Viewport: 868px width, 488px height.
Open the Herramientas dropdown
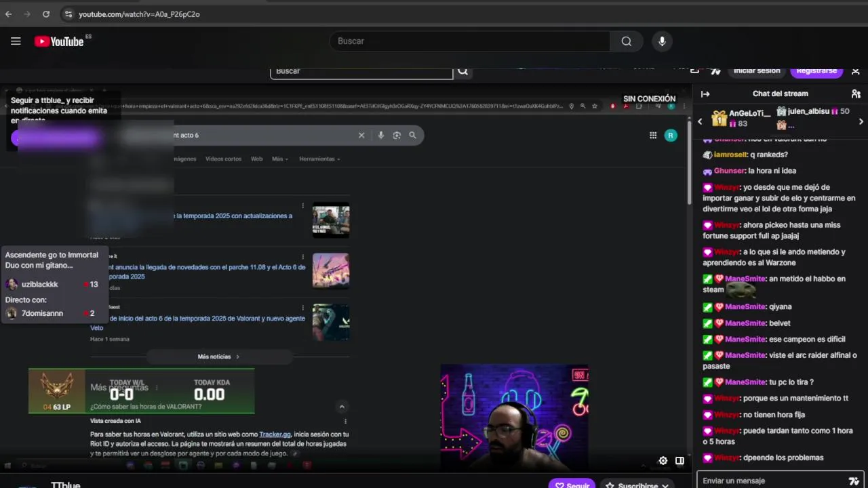[x=319, y=159]
